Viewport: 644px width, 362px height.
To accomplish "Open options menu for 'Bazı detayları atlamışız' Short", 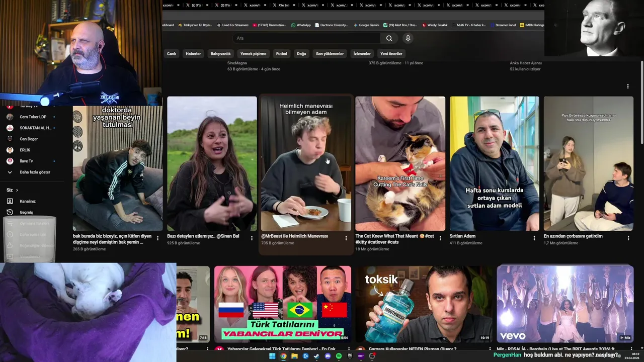I will tap(252, 238).
